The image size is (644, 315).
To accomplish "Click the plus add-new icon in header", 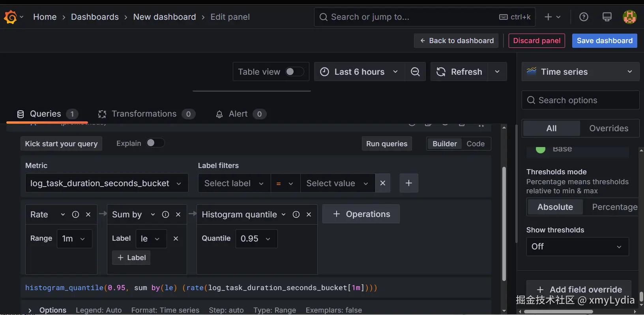I will point(548,17).
